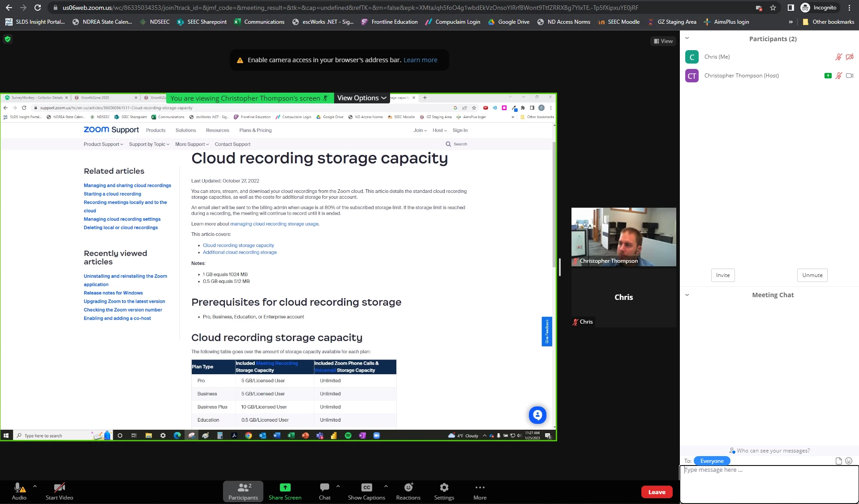859x504 pixels.
Task: Click Christopher Thompson (Host) participant row
Action: pyautogui.click(x=769, y=76)
